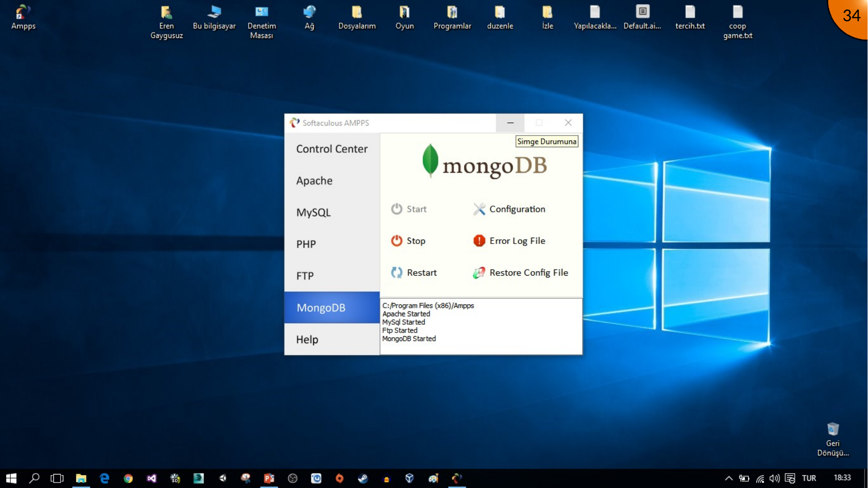Expand the hidden system tray icons

(x=728, y=478)
